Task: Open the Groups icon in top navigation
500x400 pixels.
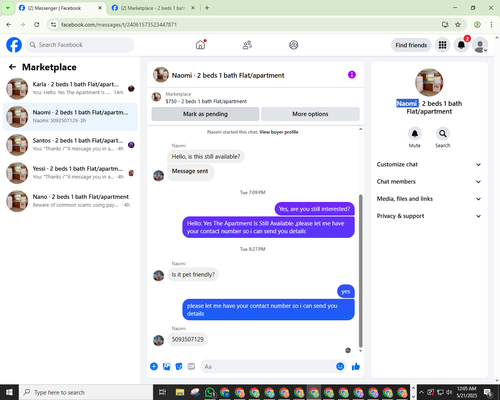Action: tap(294, 45)
